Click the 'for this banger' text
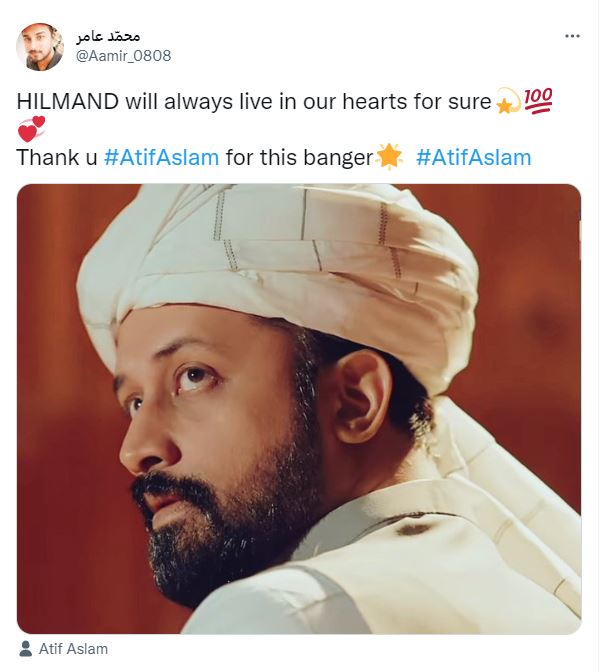Image resolution: width=602 pixels, height=672 pixels. [x=299, y=158]
